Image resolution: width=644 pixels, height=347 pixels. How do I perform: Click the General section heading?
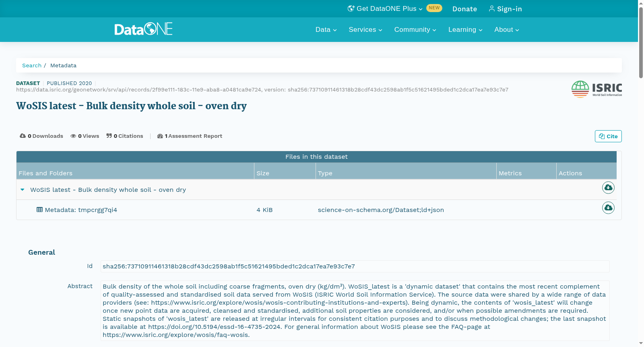tap(41, 252)
